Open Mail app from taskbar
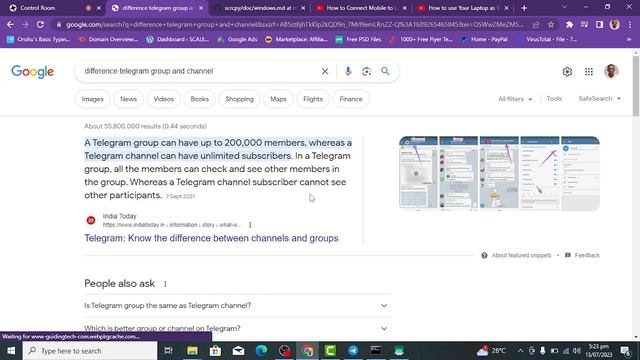The width and height of the screenshot is (640, 360). click(238, 351)
